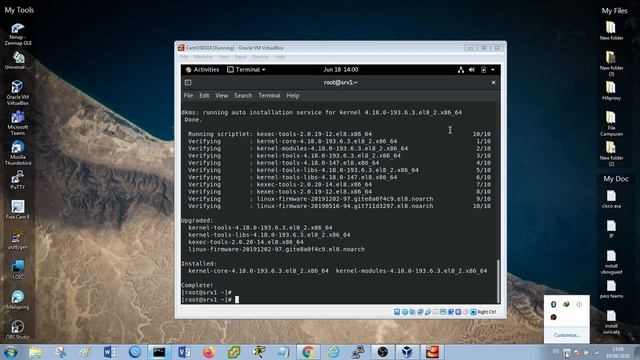Open the Terminal menu in the terminal menu bar

(269, 96)
